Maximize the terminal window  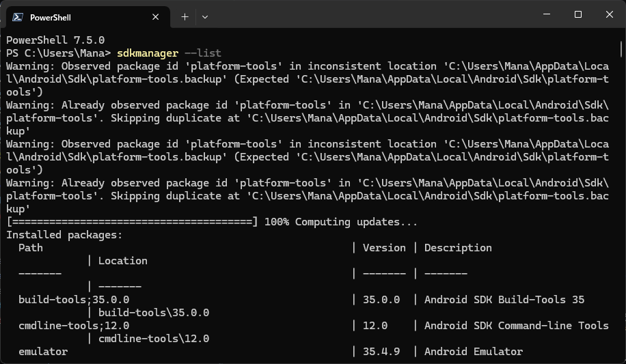(577, 14)
